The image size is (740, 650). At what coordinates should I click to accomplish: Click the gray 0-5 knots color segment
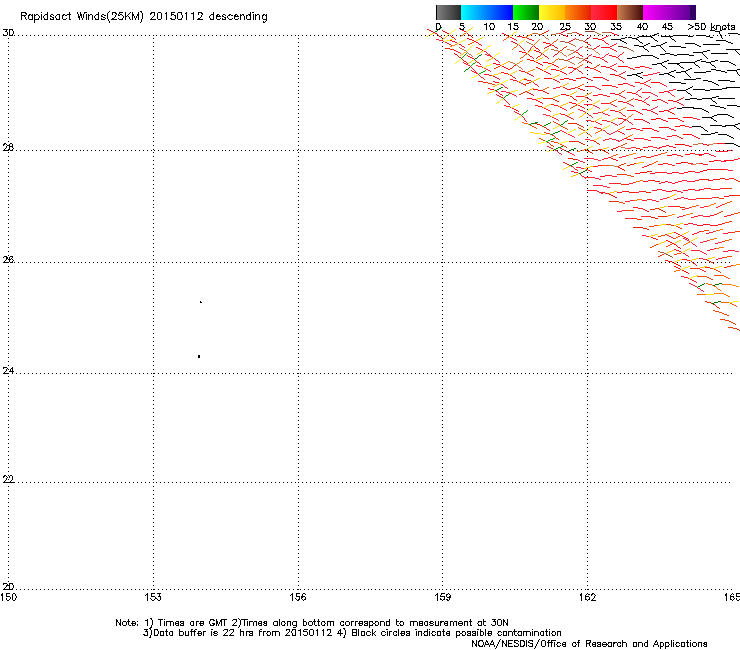click(x=448, y=12)
